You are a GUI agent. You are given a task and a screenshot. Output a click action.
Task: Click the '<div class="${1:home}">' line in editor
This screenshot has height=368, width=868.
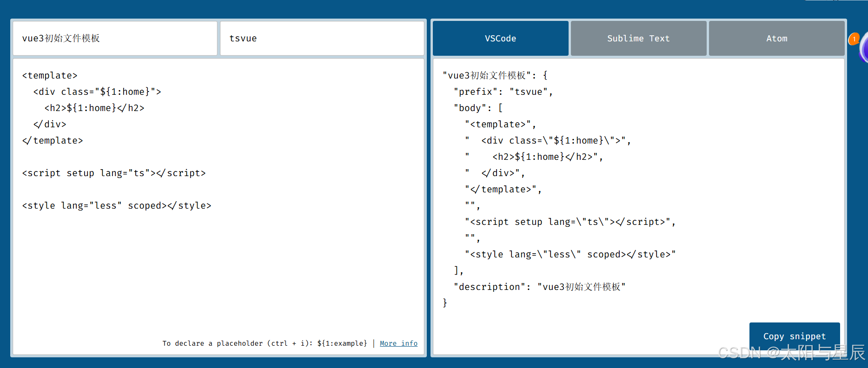coord(97,92)
